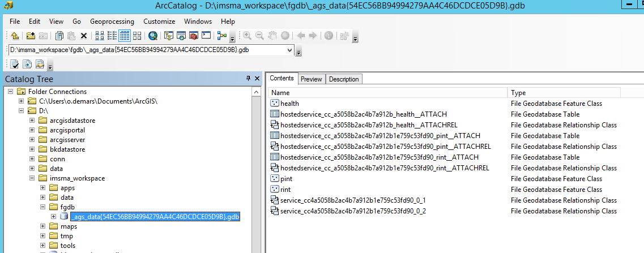Open the Search window icon
Screen dimensions: 644x253
(181, 36)
